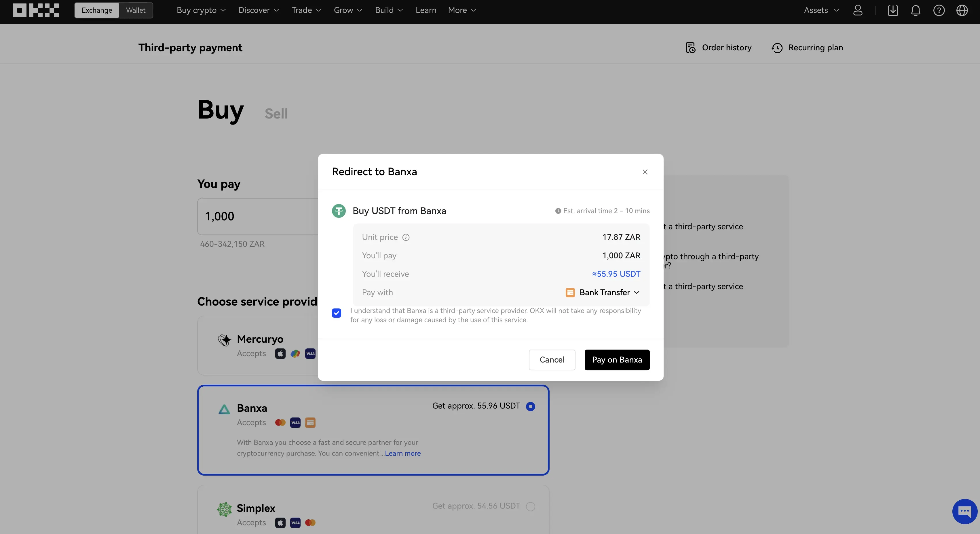This screenshot has height=534, width=980.
Task: Click the Banxa triangle logo
Action: (x=224, y=409)
